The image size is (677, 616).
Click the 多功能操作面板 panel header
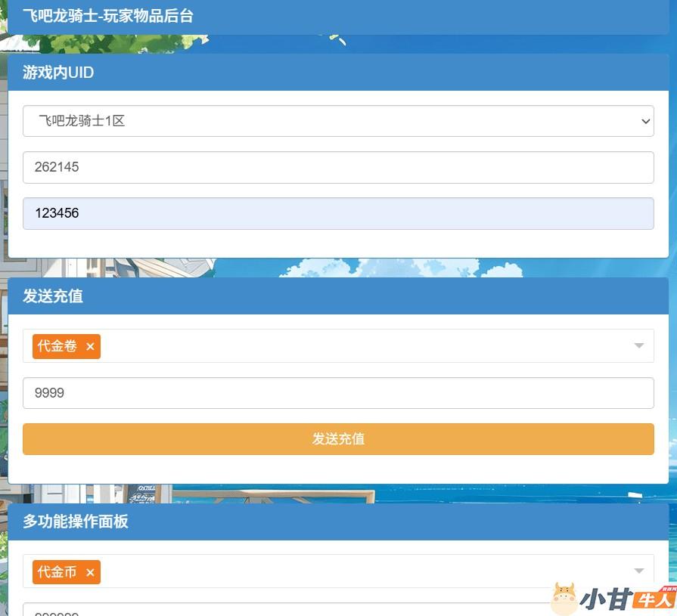338,522
